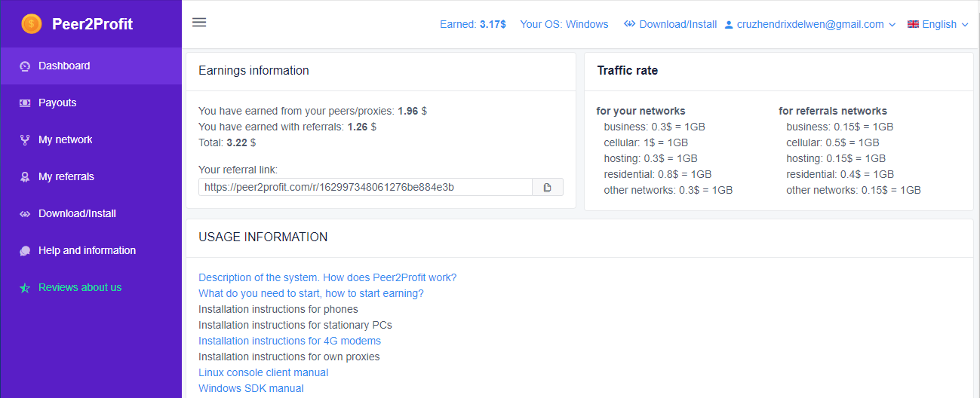Image resolution: width=980 pixels, height=398 pixels.
Task: Click 'residential: 0.8$ = 1GB' rate
Action: pos(659,174)
